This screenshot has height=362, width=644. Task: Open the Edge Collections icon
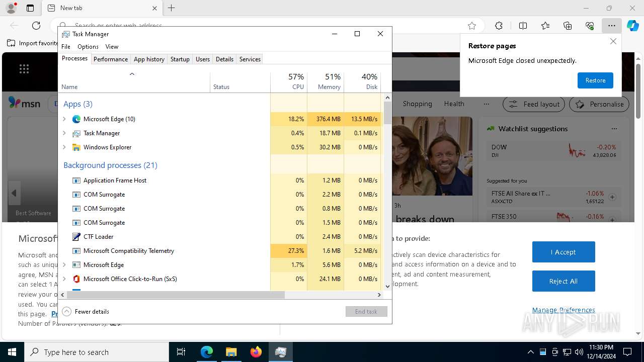(x=568, y=26)
